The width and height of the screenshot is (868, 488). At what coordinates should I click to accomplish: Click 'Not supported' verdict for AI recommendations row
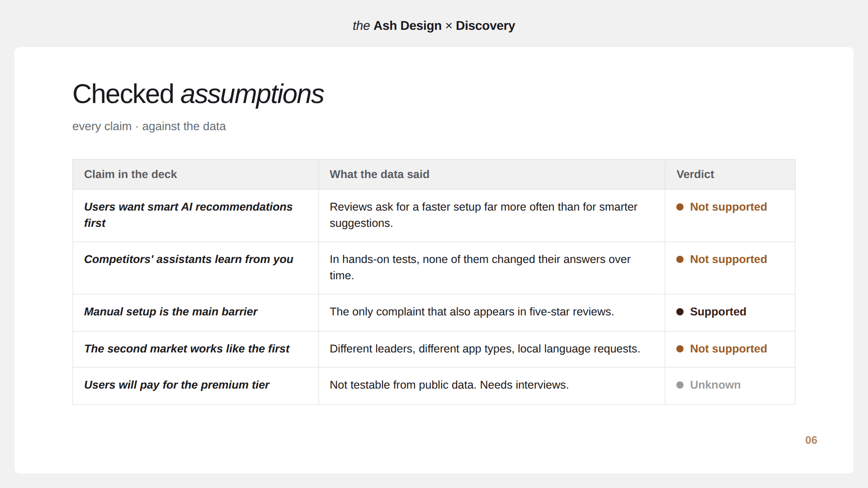point(728,207)
